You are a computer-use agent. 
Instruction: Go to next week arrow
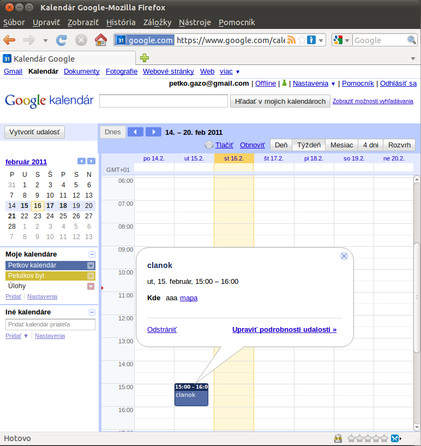(153, 132)
